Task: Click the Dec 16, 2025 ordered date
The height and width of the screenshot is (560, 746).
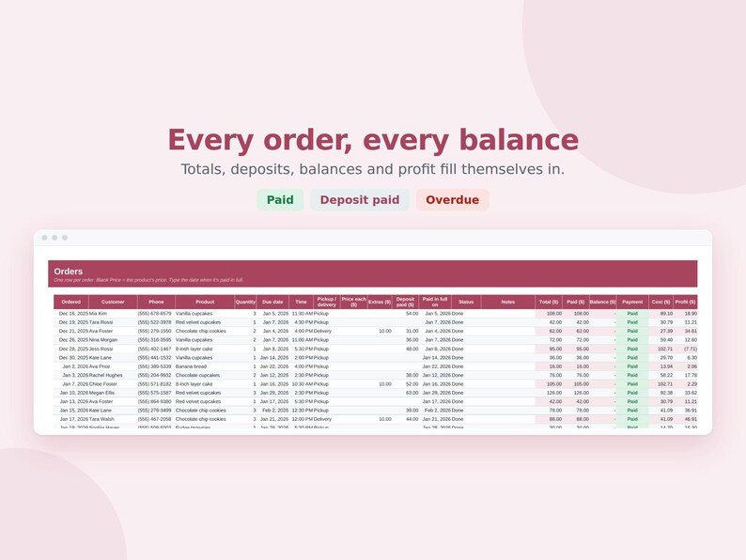Action: [x=73, y=314]
